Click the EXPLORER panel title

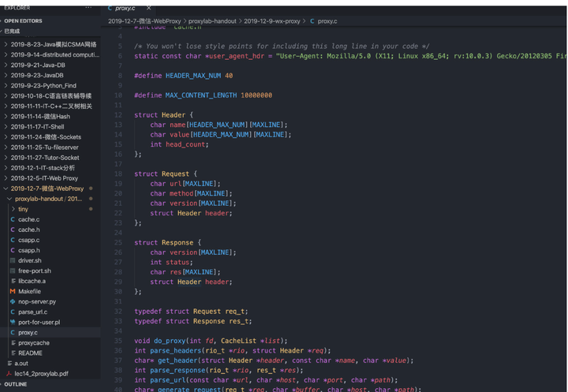[x=17, y=8]
